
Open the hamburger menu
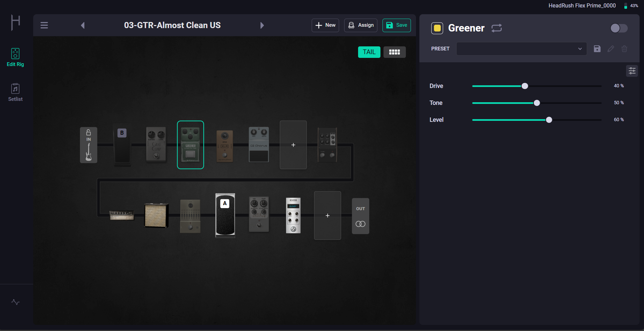pos(44,25)
